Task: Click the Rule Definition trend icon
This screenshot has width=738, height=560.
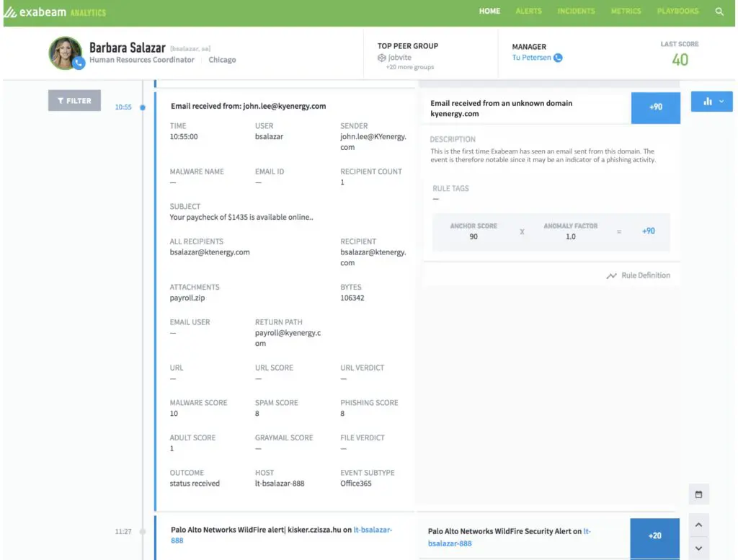Action: click(611, 275)
